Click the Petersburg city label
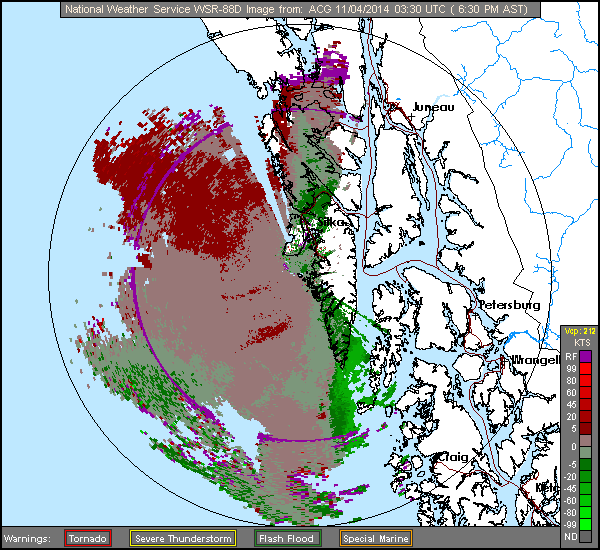Viewport: 600px width, 550px height. tap(510, 305)
